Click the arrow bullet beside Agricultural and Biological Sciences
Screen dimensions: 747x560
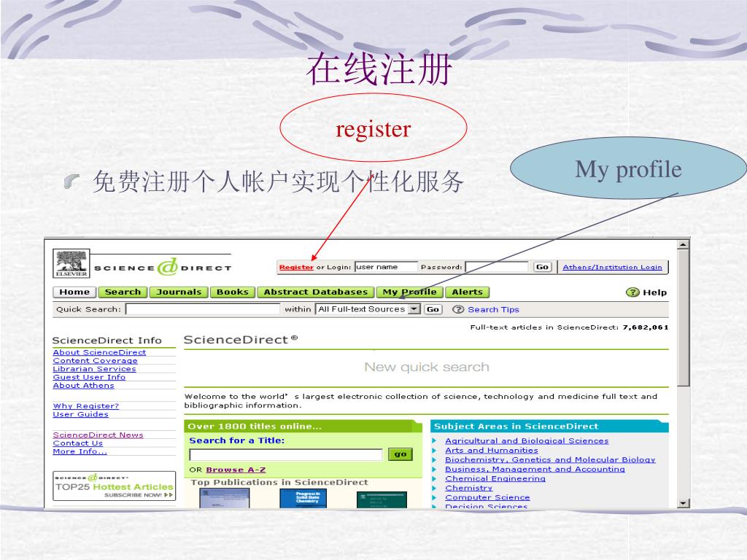point(435,441)
